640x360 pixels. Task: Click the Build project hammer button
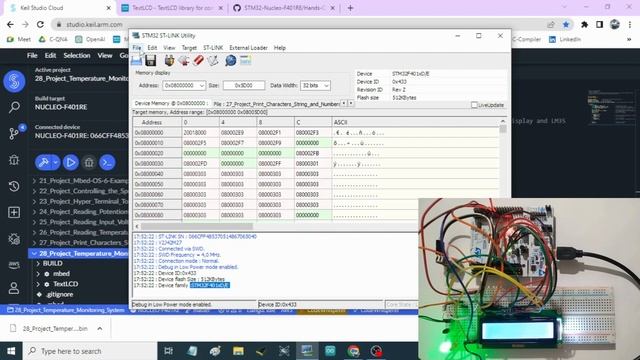[43, 162]
